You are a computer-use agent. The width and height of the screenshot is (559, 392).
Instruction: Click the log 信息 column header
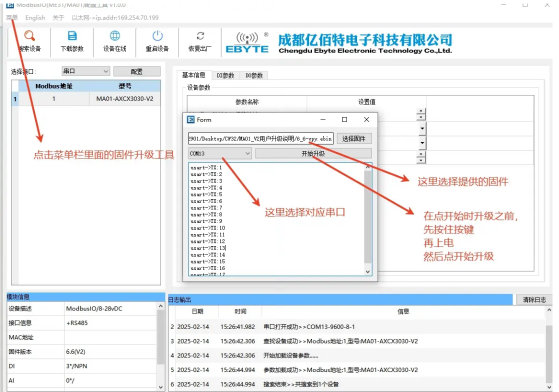point(403,311)
